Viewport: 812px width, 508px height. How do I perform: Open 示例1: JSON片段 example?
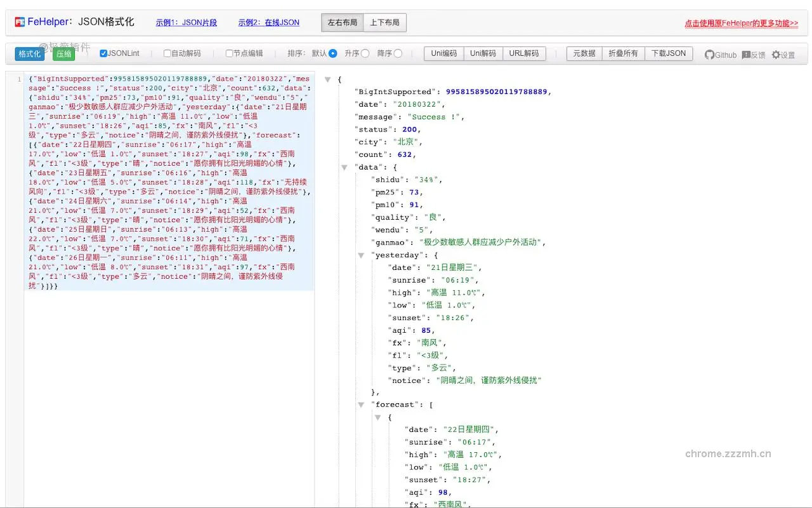(x=187, y=22)
